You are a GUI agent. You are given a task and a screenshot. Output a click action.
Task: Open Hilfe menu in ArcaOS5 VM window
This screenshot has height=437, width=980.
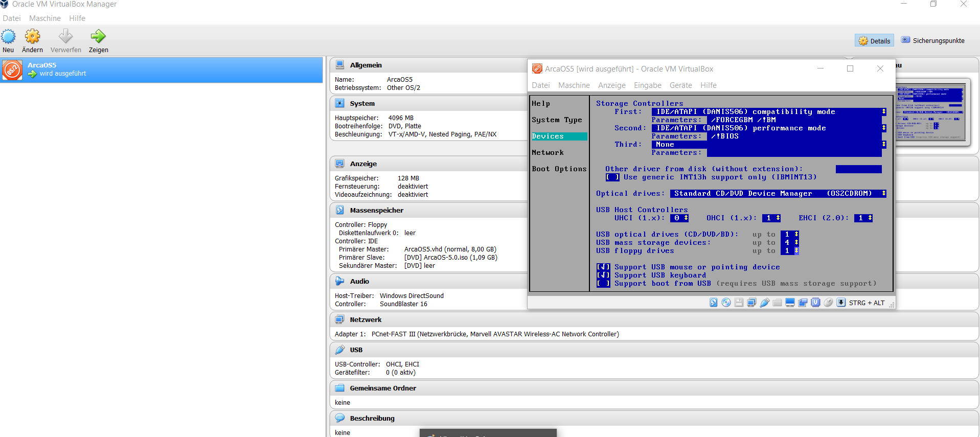tap(709, 85)
